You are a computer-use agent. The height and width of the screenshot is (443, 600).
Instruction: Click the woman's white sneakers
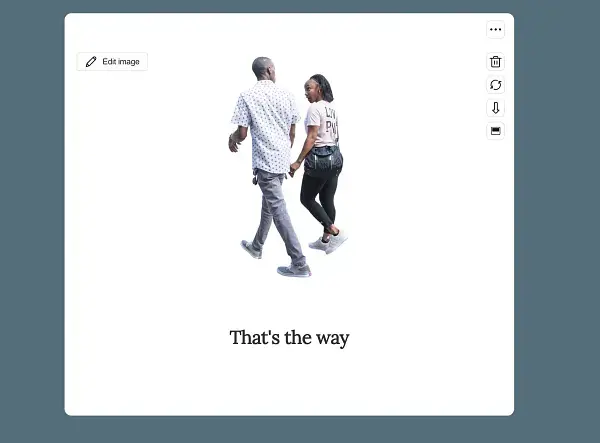coord(329,242)
